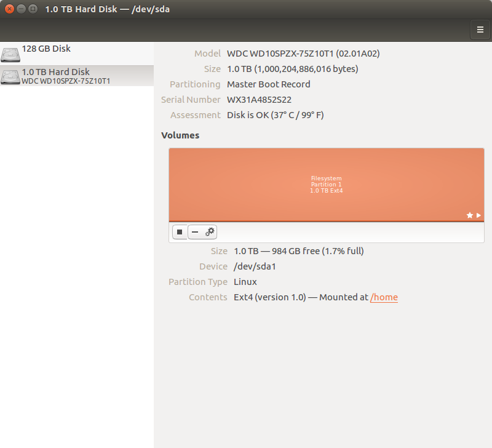
Task: Delete the selected partition with the minus button
Action: click(x=195, y=232)
